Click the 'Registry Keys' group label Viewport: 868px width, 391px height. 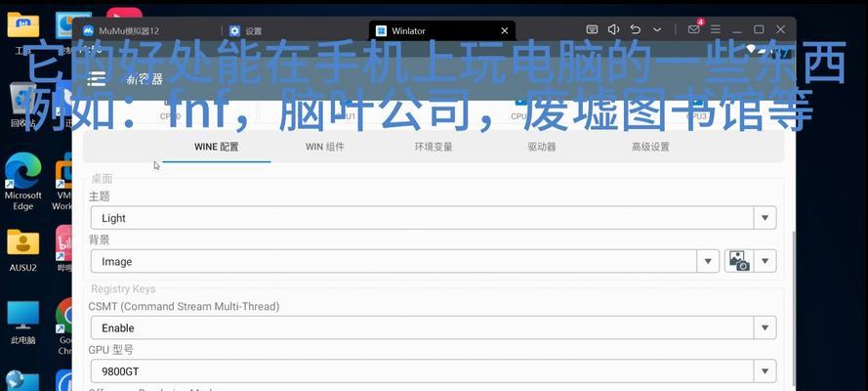click(x=123, y=289)
